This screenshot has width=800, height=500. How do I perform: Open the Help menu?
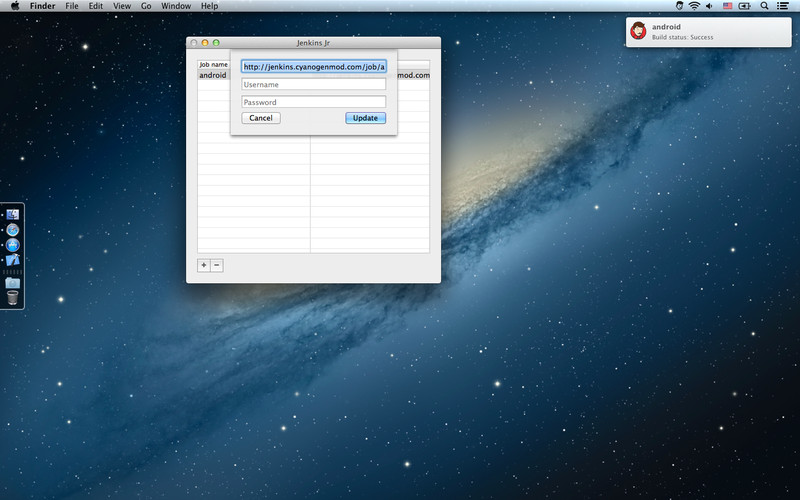click(209, 6)
